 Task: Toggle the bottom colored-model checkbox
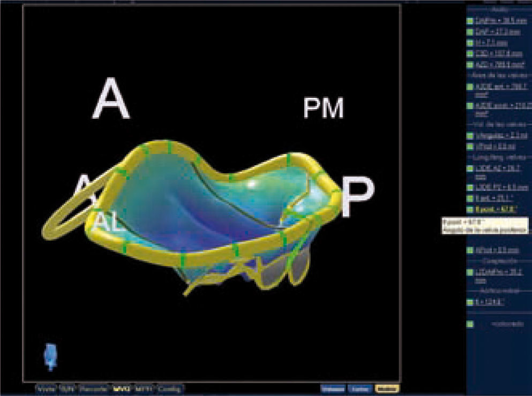click(x=470, y=324)
